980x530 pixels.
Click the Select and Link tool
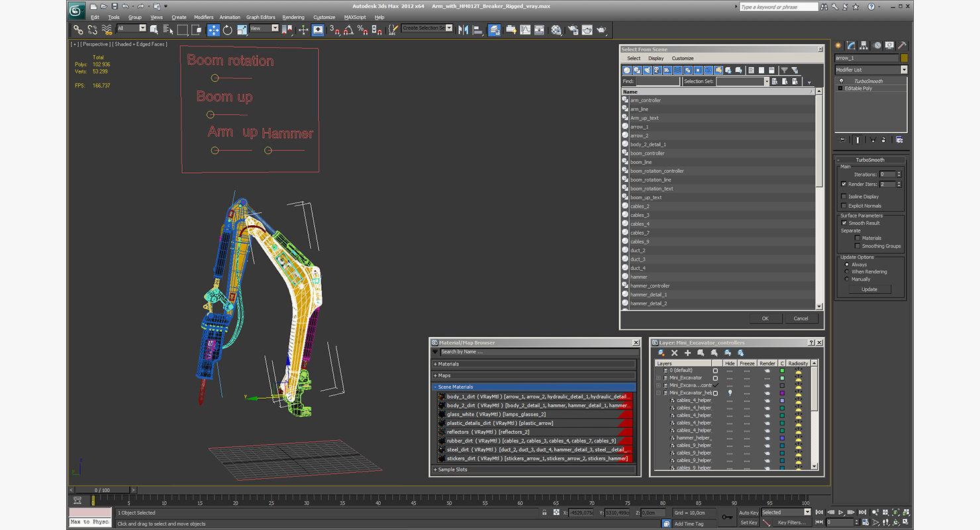pos(78,30)
